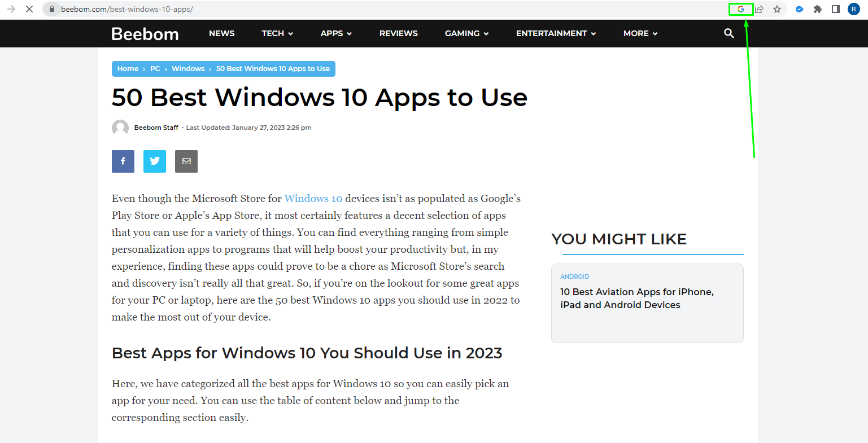Image resolution: width=868 pixels, height=443 pixels.
Task: Expand the GAMING dropdown menu
Action: pos(467,33)
